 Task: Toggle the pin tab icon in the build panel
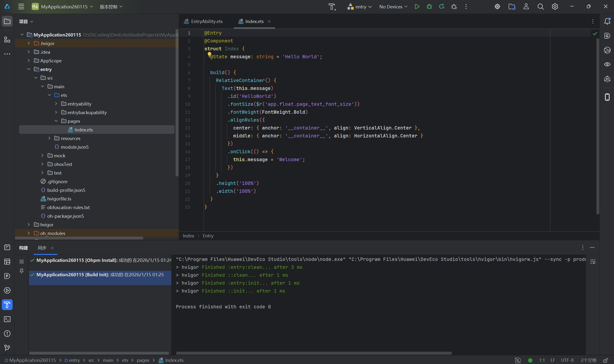click(x=22, y=271)
